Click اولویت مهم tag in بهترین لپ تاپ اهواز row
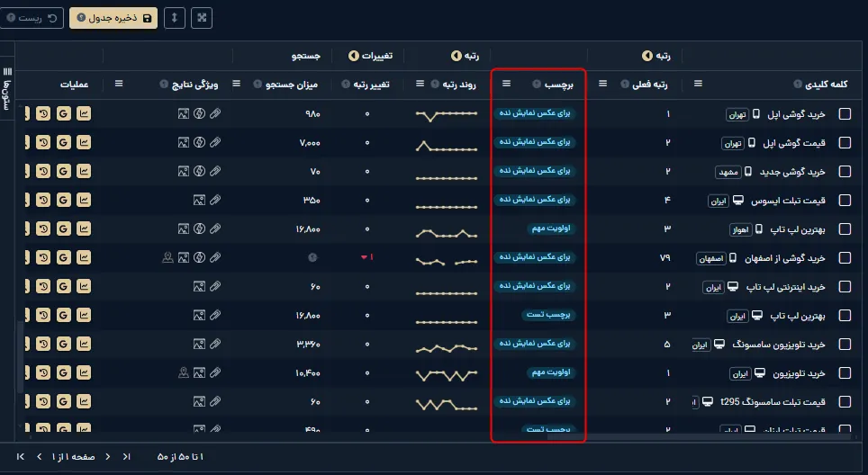The image size is (868, 475). coord(551,229)
